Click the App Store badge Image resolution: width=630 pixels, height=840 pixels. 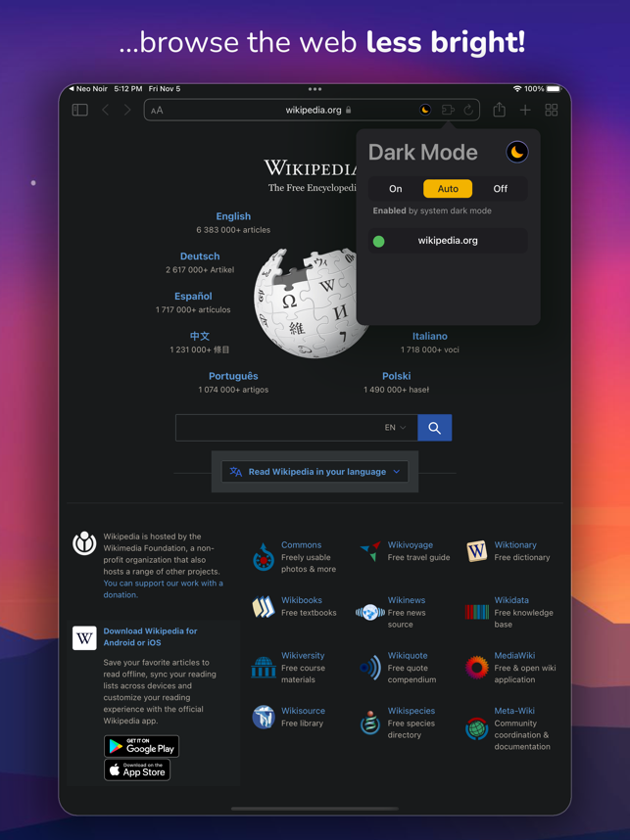click(137, 770)
